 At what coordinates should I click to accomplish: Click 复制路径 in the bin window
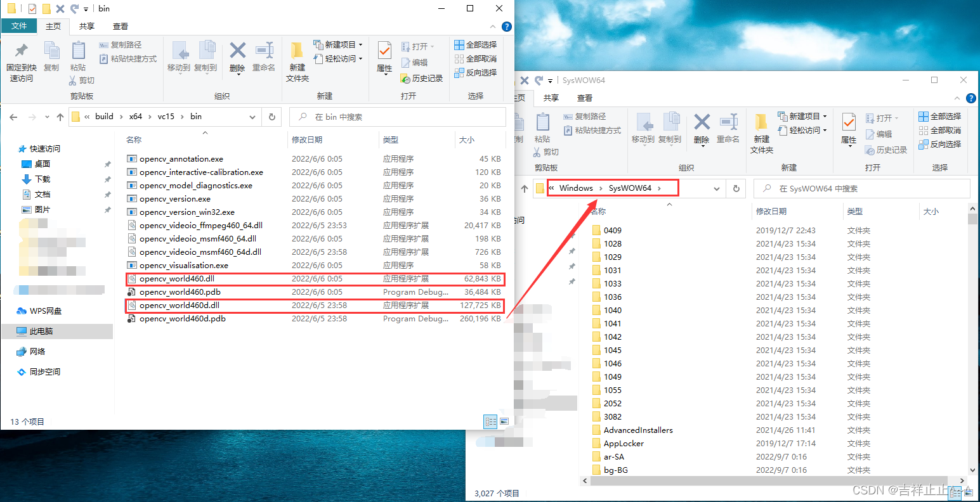121,45
